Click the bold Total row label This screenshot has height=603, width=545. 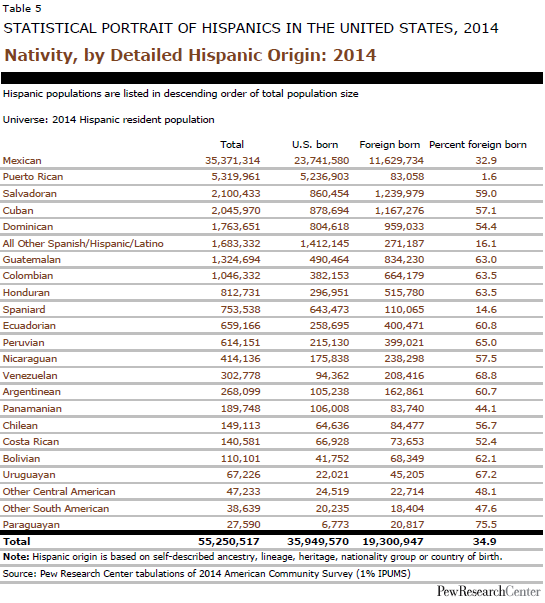(17, 541)
